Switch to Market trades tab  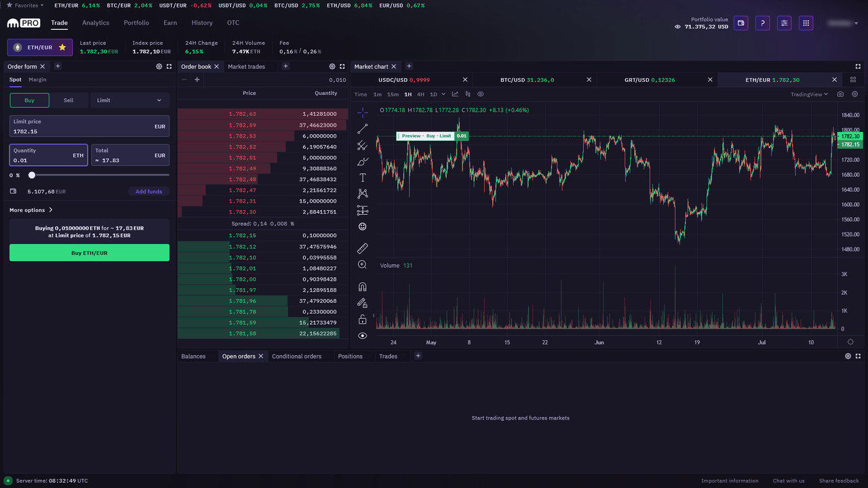pyautogui.click(x=246, y=66)
